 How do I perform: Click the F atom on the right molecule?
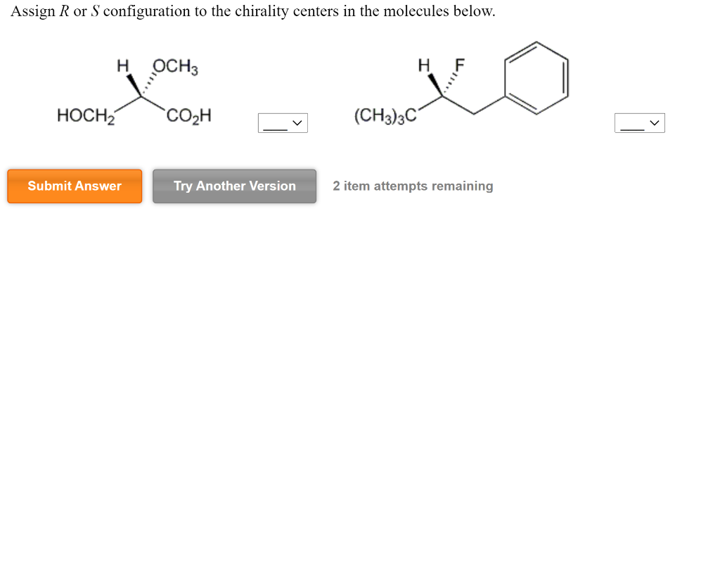coord(461,65)
